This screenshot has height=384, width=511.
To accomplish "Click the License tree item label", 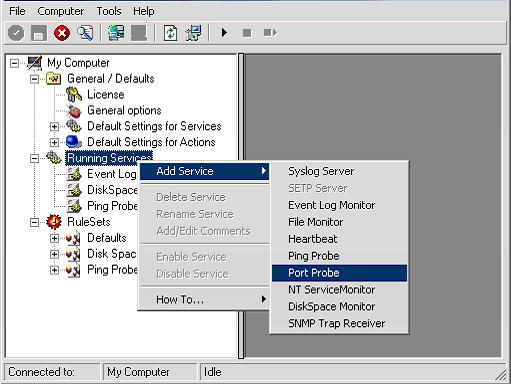I will tap(106, 95).
